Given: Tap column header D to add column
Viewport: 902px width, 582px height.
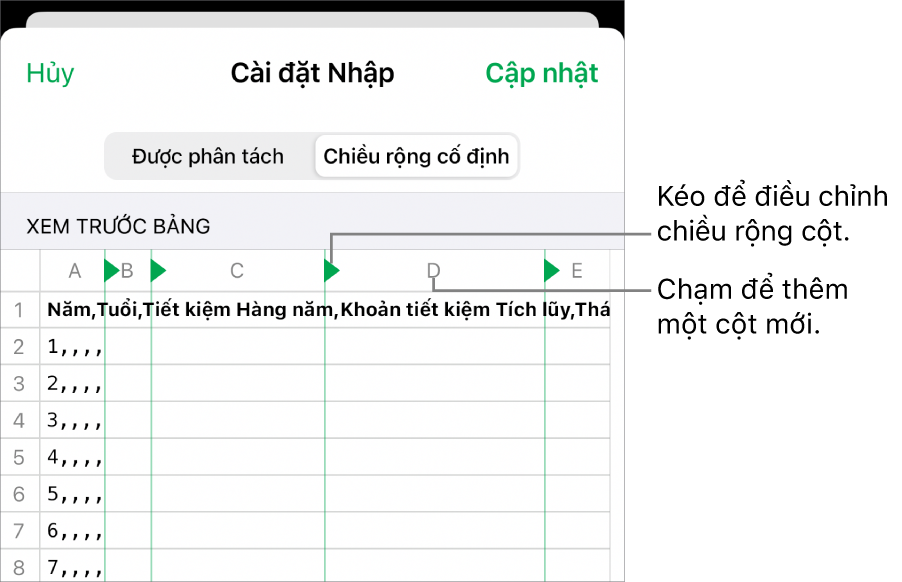Looking at the screenshot, I should point(434,270).
